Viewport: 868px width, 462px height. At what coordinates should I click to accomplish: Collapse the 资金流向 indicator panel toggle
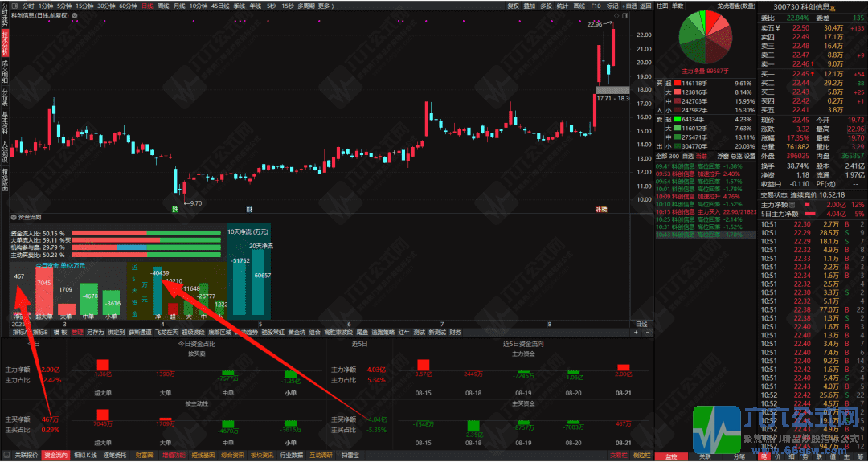click(x=14, y=218)
